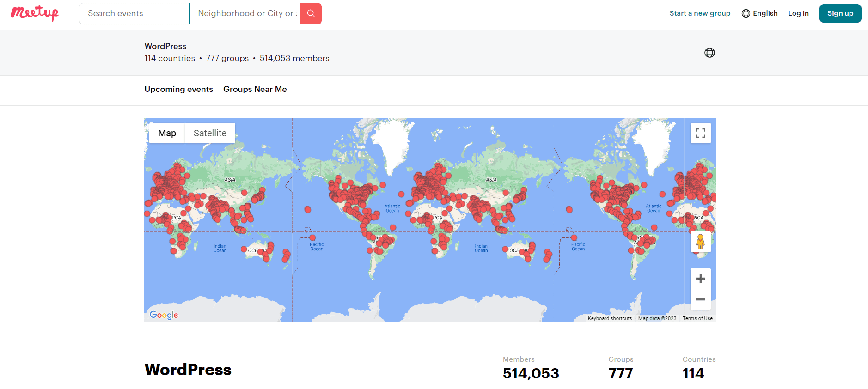Click the Countries count 114
The image size is (868, 389).
point(693,373)
